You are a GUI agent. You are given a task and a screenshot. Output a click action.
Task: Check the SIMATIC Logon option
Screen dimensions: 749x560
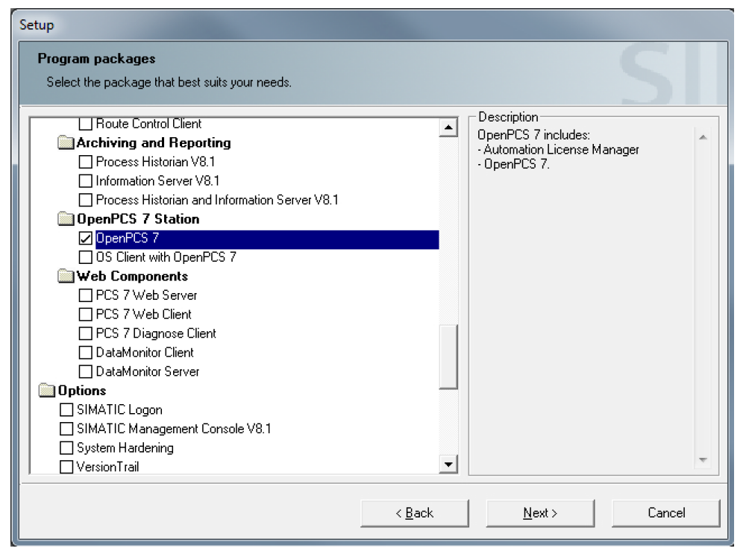pyautogui.click(x=67, y=409)
